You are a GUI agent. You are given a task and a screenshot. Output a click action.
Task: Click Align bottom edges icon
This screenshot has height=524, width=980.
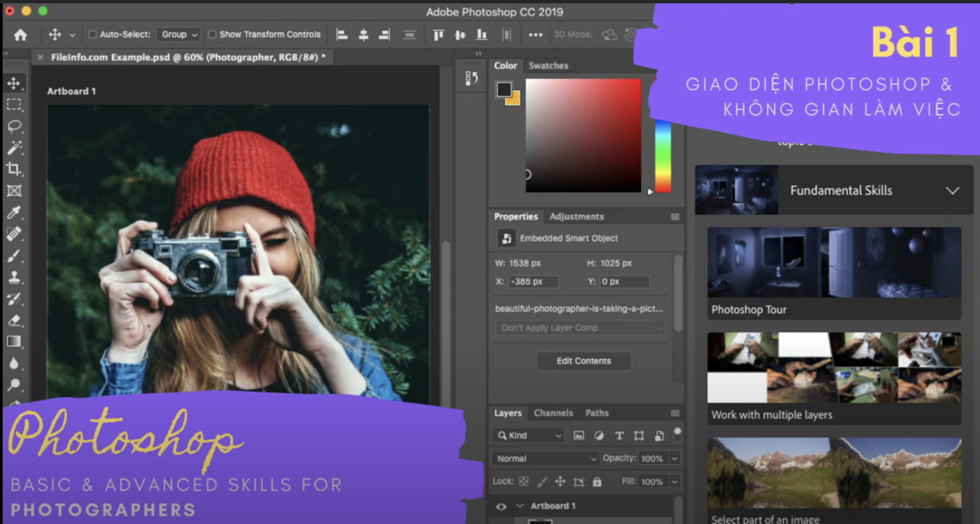(x=482, y=35)
